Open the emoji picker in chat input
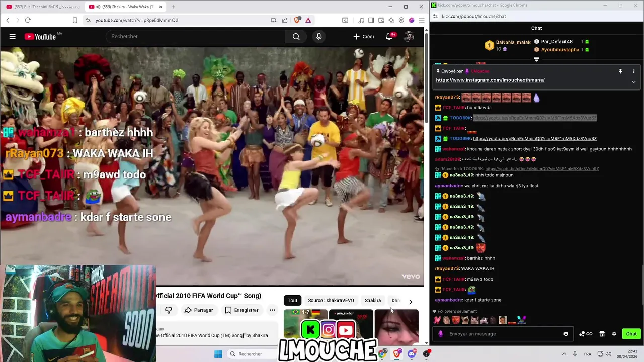The width and height of the screenshot is (644, 362). click(566, 334)
